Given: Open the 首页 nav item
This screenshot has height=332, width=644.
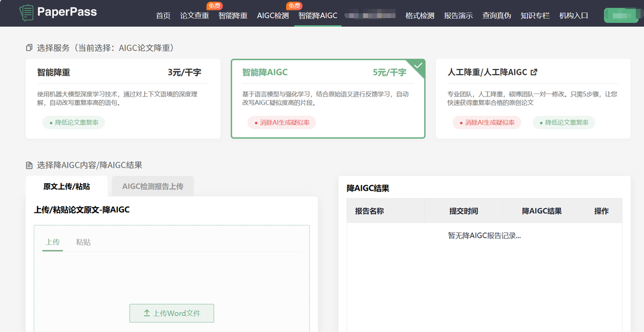Looking at the screenshot, I should pyautogui.click(x=163, y=16).
